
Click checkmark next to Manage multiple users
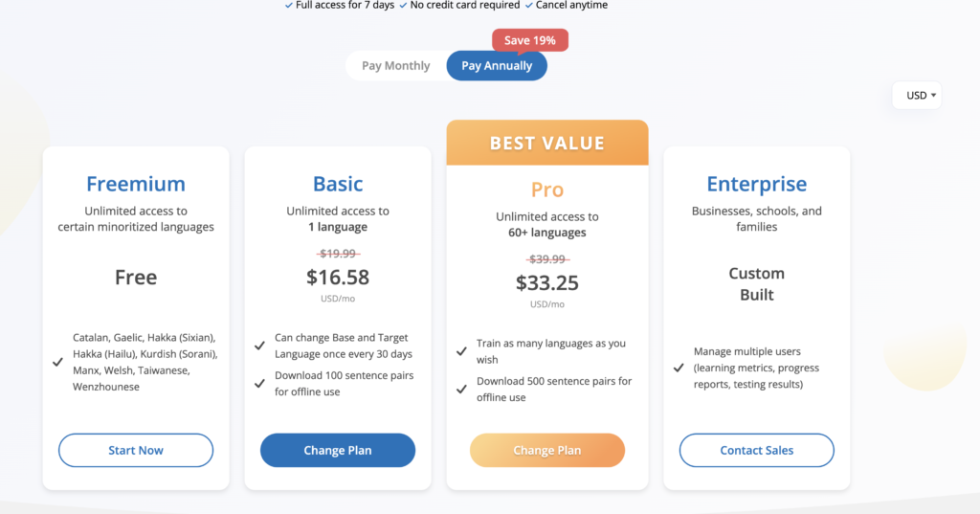tap(679, 368)
